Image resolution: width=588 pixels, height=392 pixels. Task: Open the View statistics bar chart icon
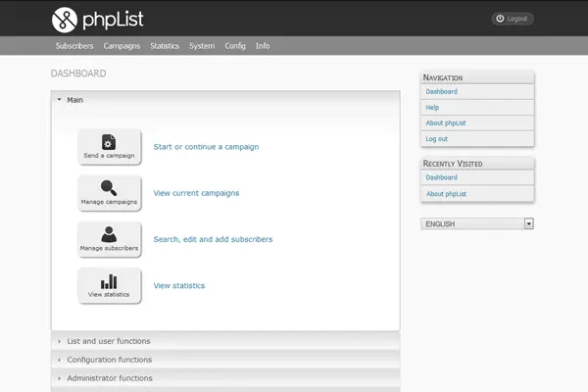pos(109,282)
